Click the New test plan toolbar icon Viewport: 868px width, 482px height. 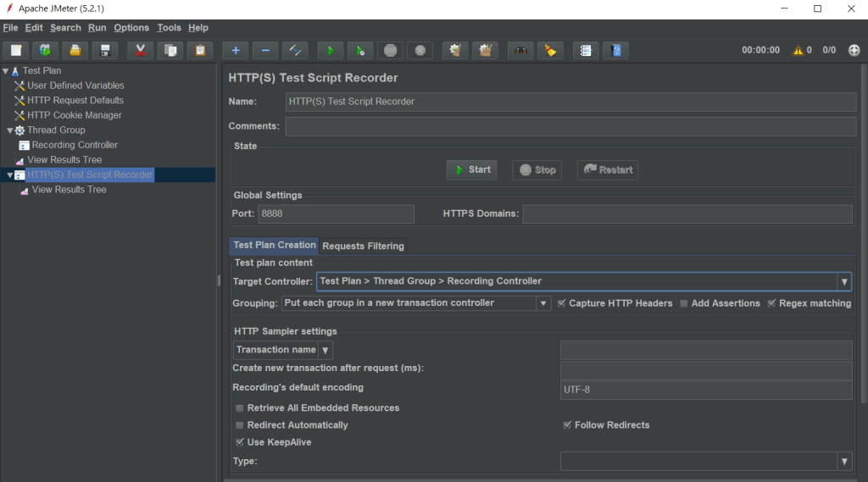pos(17,51)
